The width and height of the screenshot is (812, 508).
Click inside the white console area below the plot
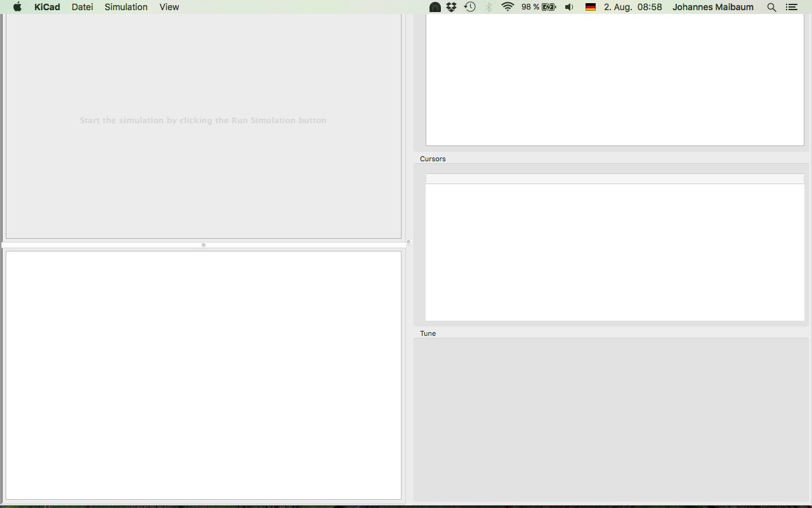pyautogui.click(x=204, y=375)
